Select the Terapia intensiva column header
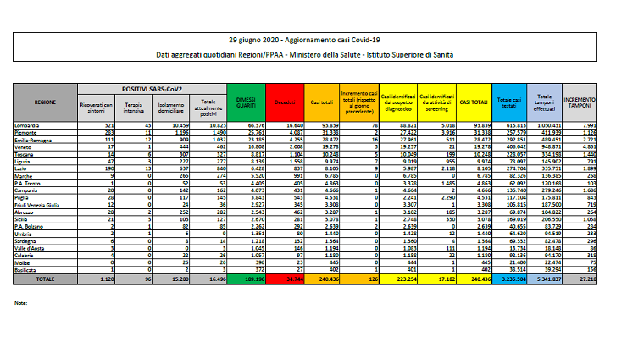The image size is (627, 364). click(130, 108)
